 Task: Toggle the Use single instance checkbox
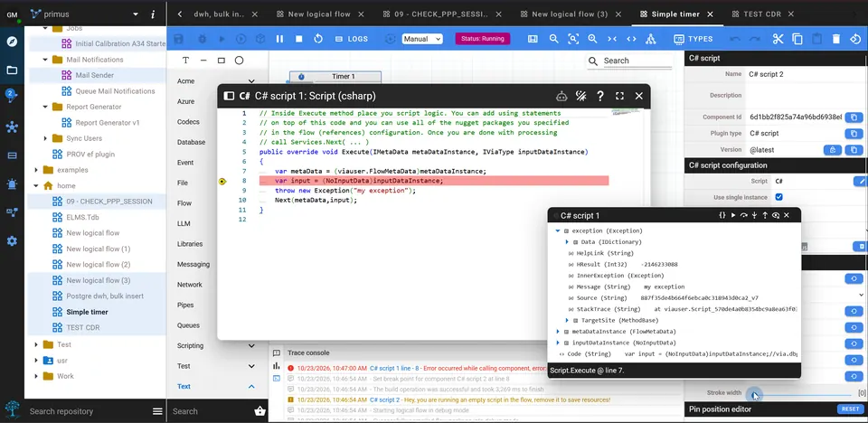click(778, 197)
